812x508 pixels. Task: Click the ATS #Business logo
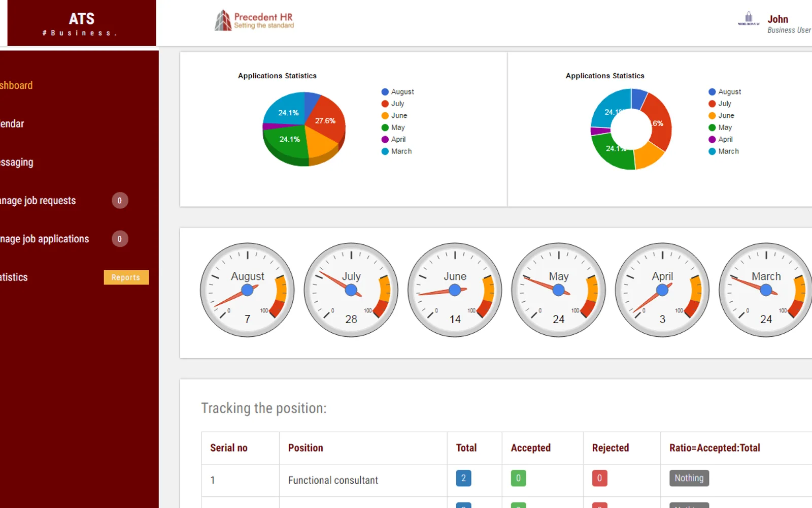click(x=82, y=23)
